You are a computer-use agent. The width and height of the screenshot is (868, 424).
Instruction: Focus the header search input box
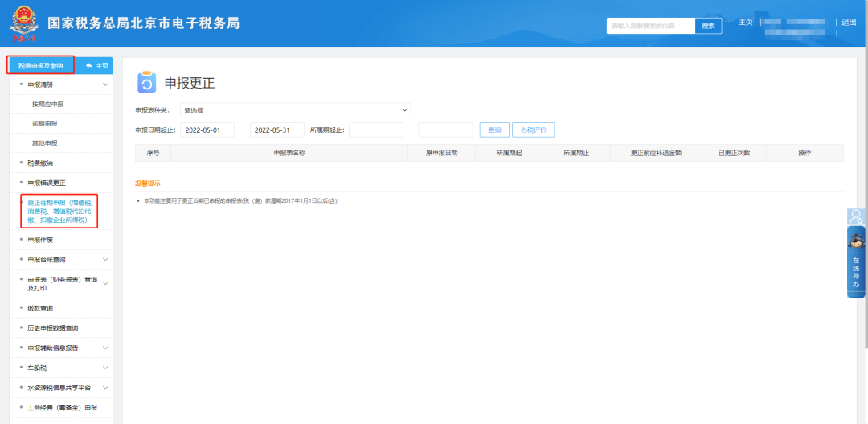point(651,26)
